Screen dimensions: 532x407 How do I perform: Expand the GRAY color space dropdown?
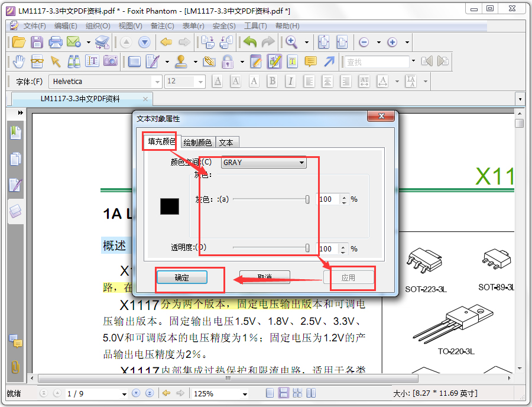click(x=264, y=163)
